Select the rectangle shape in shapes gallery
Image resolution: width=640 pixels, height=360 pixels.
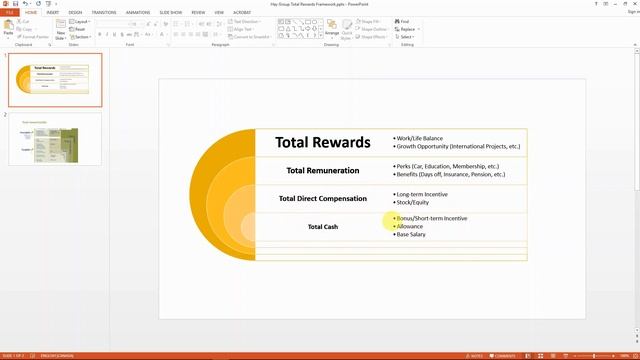(x=308, y=22)
